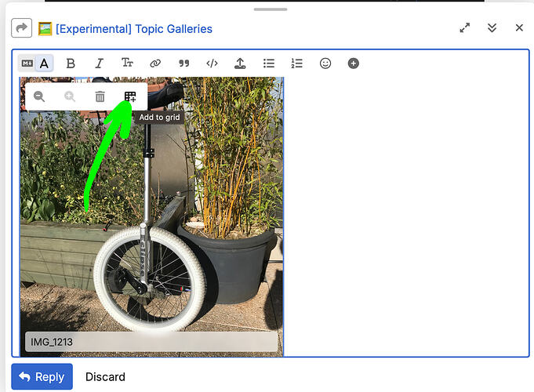Apply italic formatting
Viewport: 534px width, 392px height.
[99, 64]
